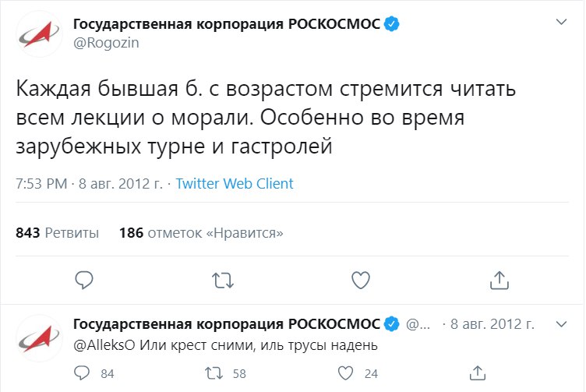Like the main tweet with heart icon
This screenshot has height=392, width=586.
(361, 280)
